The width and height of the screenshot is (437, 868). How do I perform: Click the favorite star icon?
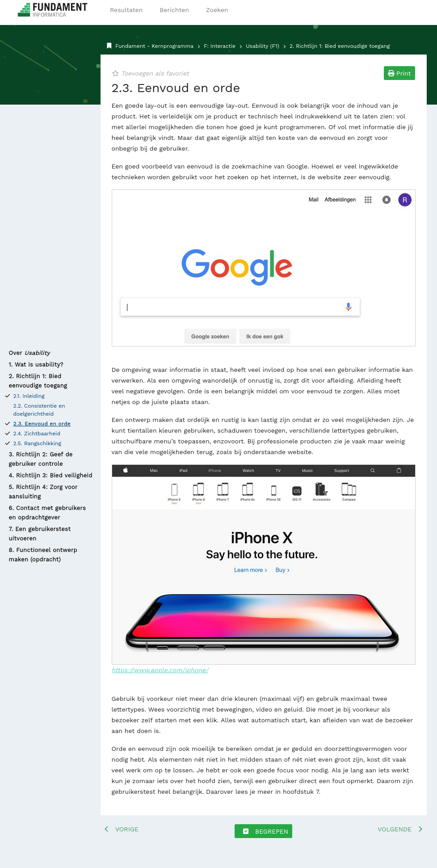[x=115, y=73]
